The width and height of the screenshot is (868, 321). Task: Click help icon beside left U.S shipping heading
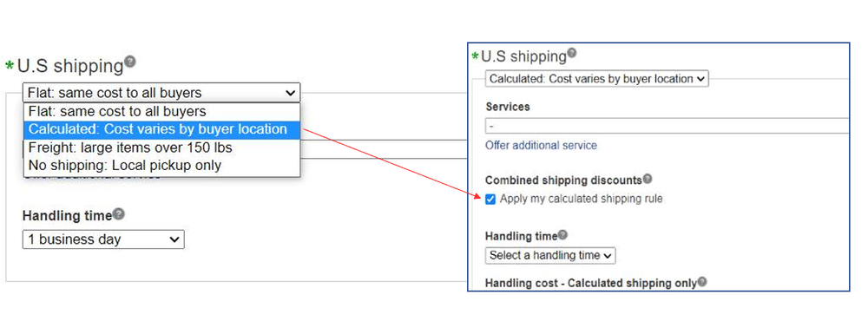point(130,61)
